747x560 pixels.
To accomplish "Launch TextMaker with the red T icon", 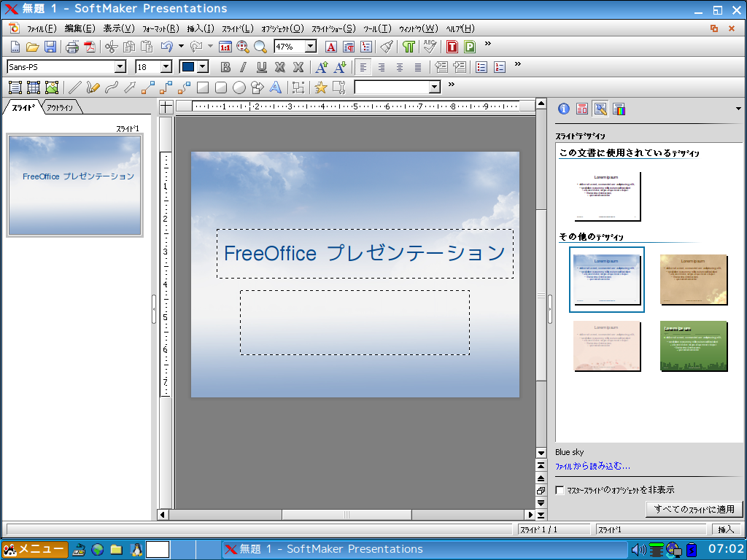I will point(452,47).
